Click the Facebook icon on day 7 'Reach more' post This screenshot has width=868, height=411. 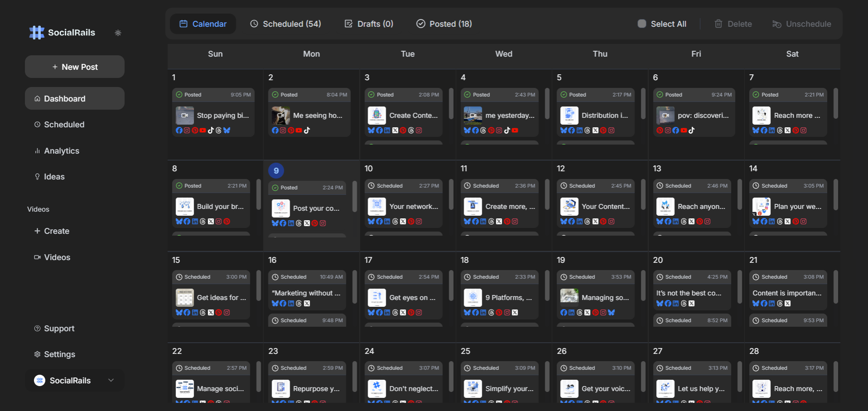764,131
